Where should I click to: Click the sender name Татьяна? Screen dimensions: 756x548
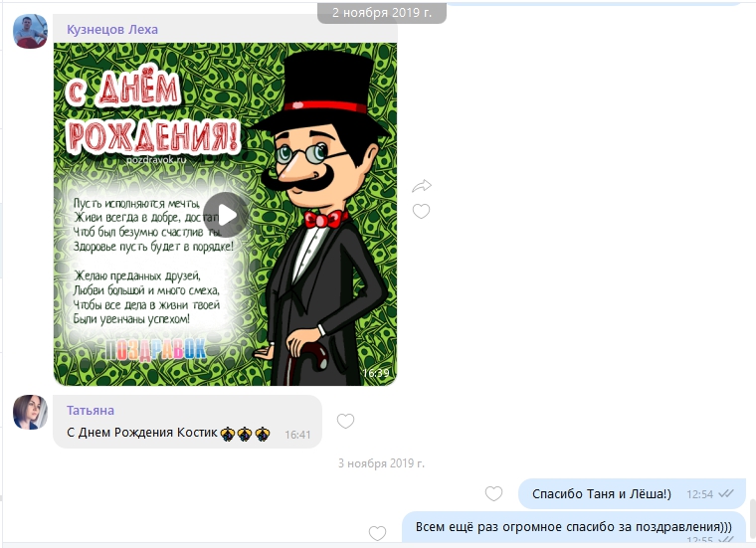(91, 410)
